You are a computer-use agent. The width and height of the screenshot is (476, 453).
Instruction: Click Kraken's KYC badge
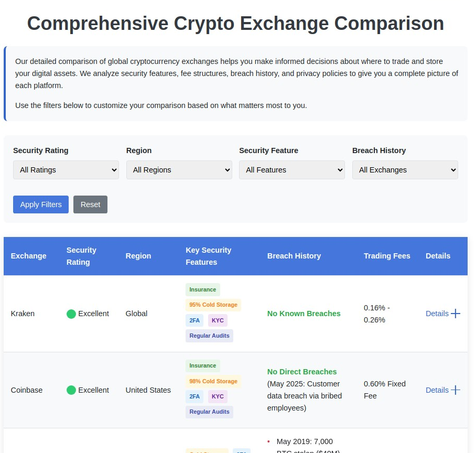(218, 320)
